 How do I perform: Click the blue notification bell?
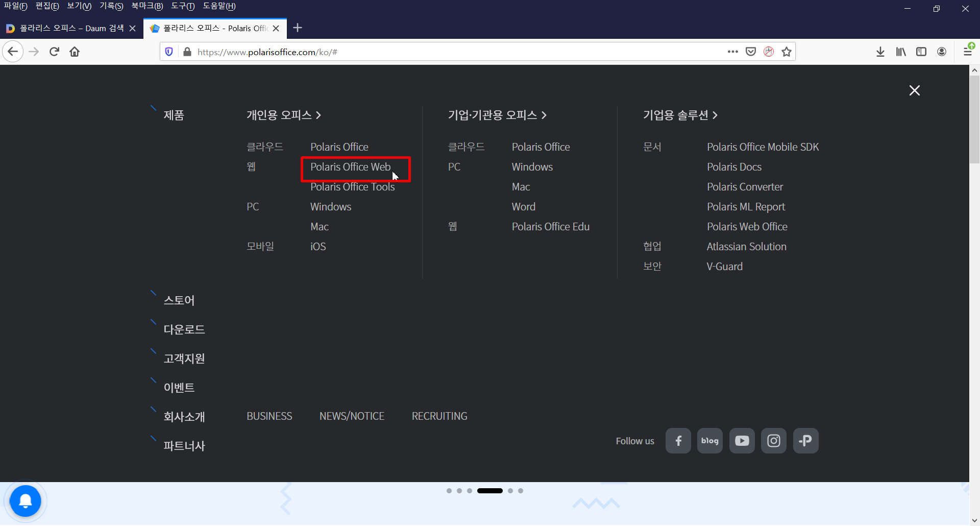coord(25,501)
